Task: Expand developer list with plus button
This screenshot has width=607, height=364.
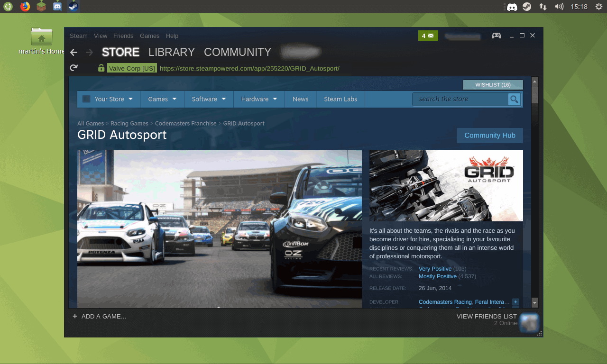Action: [515, 302]
